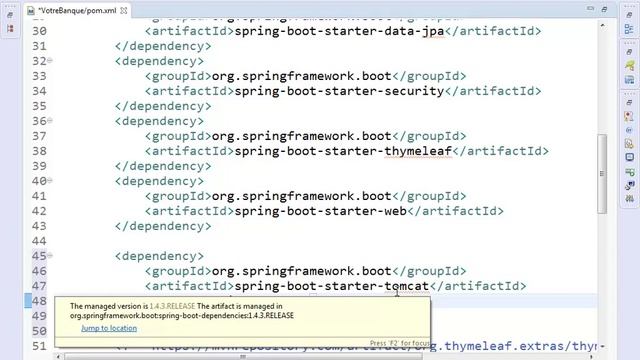Open the Problems markers view icon
Screen dimensions: 640x360
(x=629, y=116)
